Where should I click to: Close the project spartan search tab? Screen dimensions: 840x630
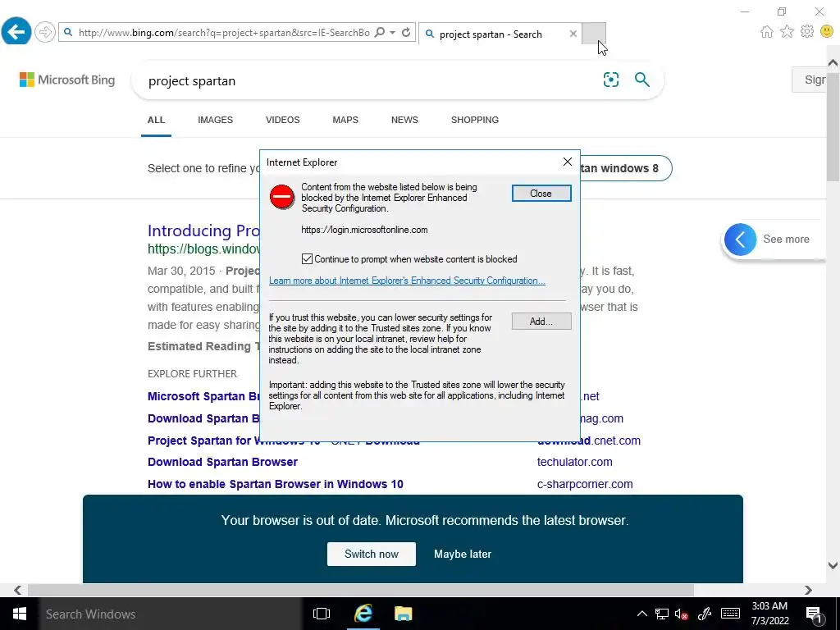573,34
